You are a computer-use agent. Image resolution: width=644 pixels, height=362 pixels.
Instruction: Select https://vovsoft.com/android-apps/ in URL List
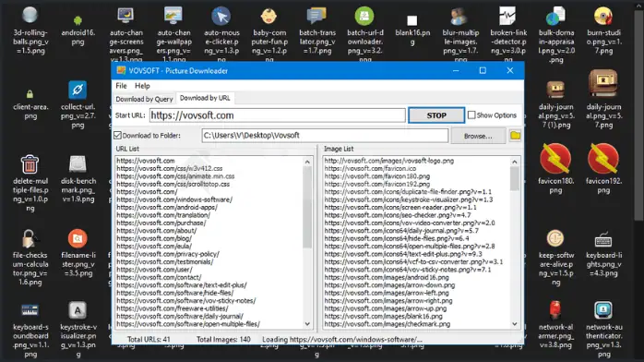167,208
